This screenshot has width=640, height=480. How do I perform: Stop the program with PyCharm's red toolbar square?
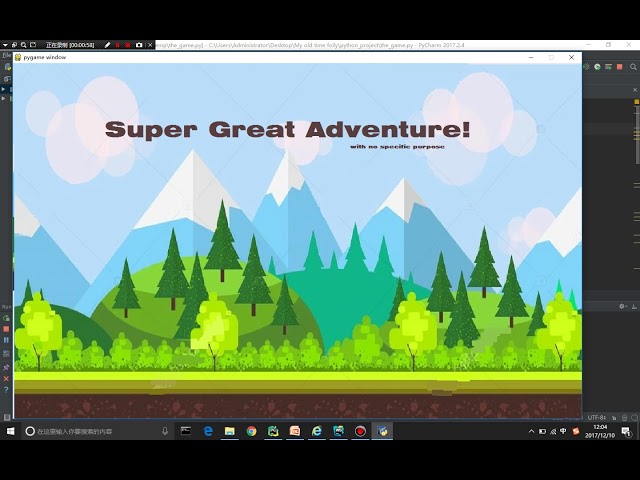619,67
